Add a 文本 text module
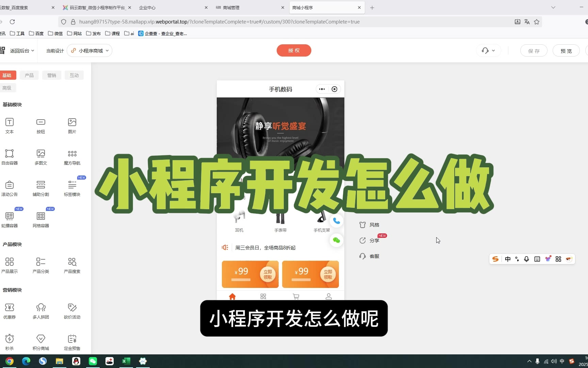 point(10,125)
